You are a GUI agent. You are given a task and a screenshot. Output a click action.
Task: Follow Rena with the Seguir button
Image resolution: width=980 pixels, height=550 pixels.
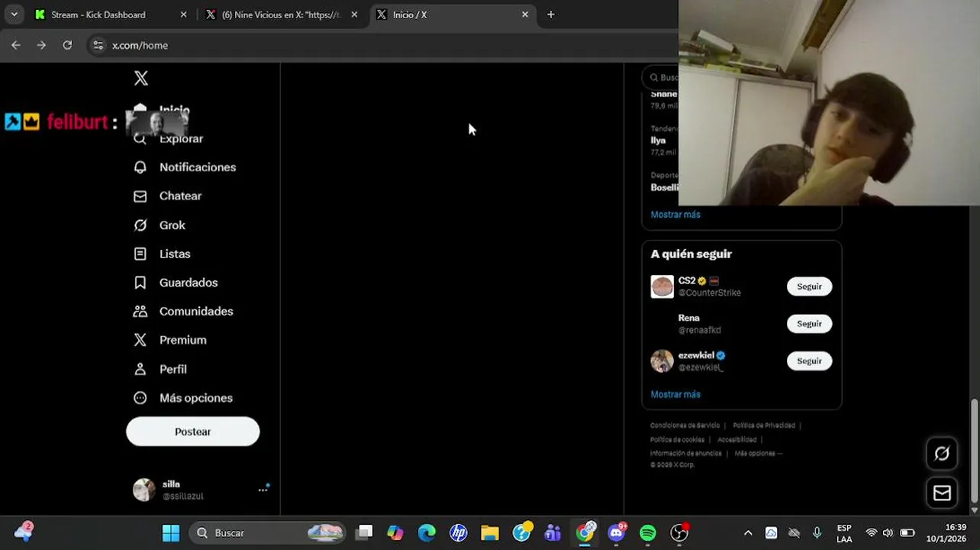pyautogui.click(x=809, y=324)
